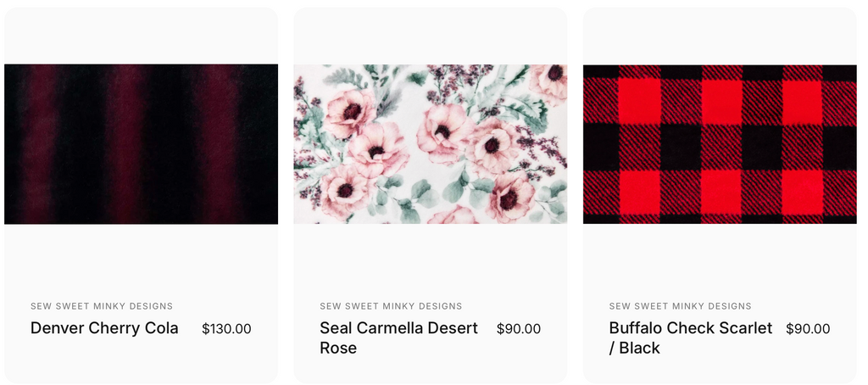Screen dimensions: 868x385
Task: Open the Denver Cherry Cola fabric image
Action: tap(141, 144)
